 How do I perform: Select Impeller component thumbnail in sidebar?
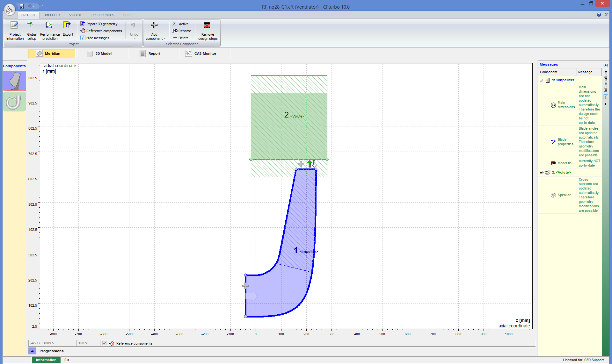[x=14, y=81]
